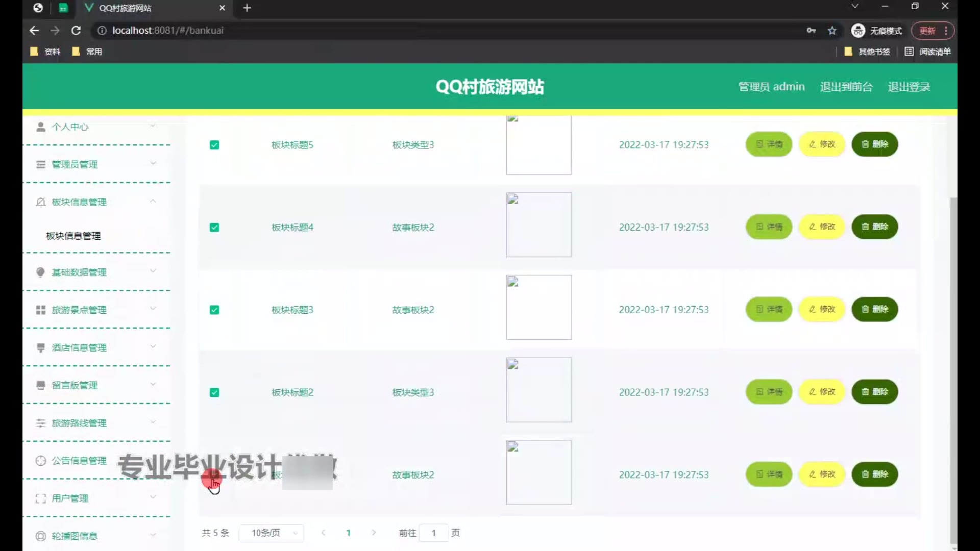980x551 pixels.
Task: Deselect the checkbox for 板块标题2 row
Action: pos(214,392)
